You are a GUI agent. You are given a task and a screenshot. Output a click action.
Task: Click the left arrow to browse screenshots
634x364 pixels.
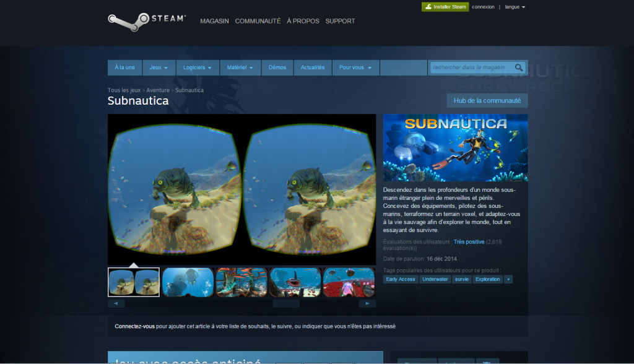[115, 303]
